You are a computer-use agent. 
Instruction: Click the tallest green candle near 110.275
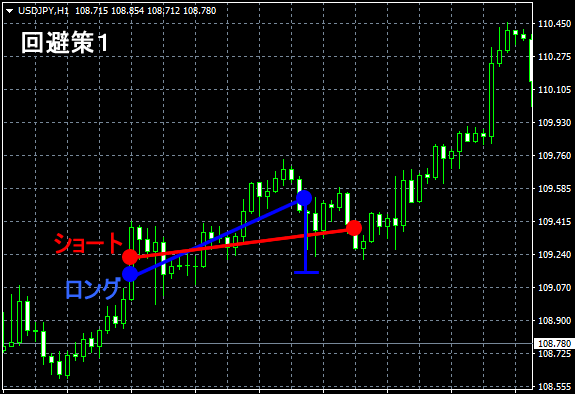click(x=491, y=95)
